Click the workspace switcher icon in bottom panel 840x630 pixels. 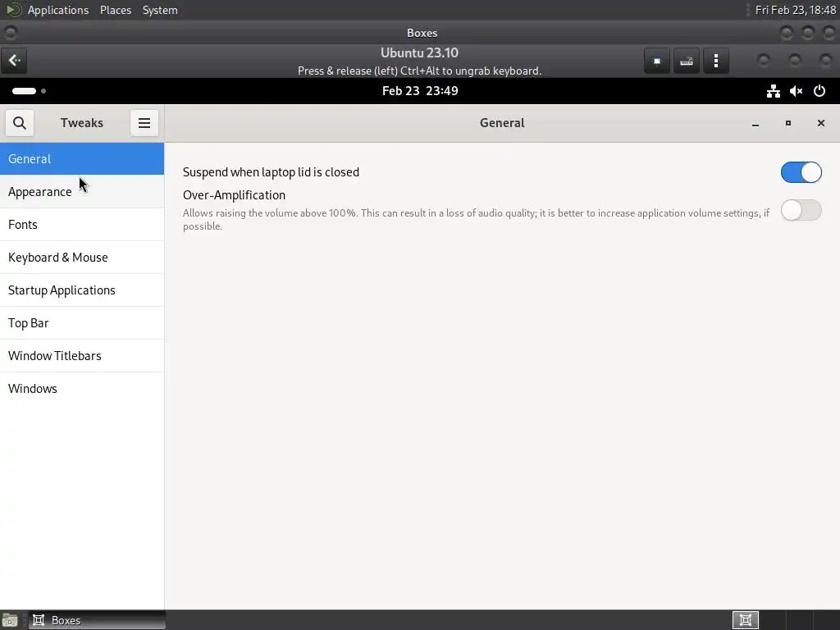pos(745,620)
